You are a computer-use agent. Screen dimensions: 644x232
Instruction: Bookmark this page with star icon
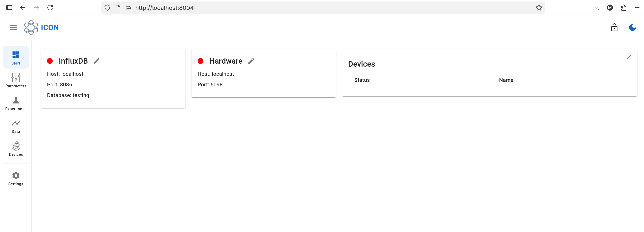point(539,8)
